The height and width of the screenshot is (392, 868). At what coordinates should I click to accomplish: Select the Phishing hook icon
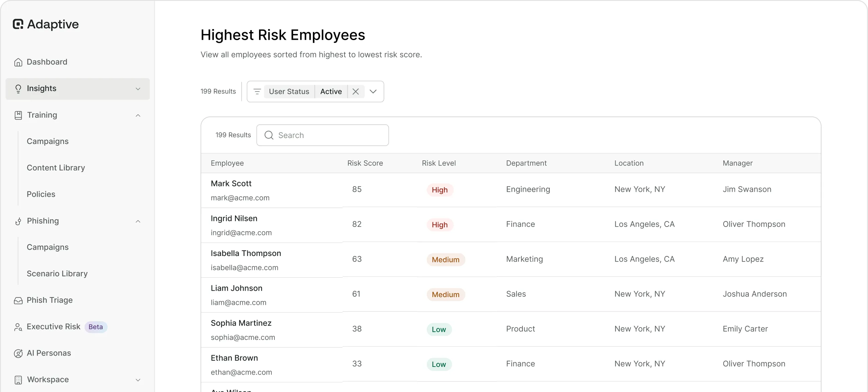18,221
